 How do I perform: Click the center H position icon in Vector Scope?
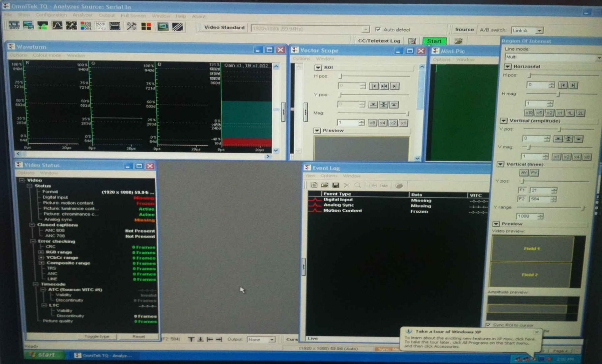click(x=384, y=86)
